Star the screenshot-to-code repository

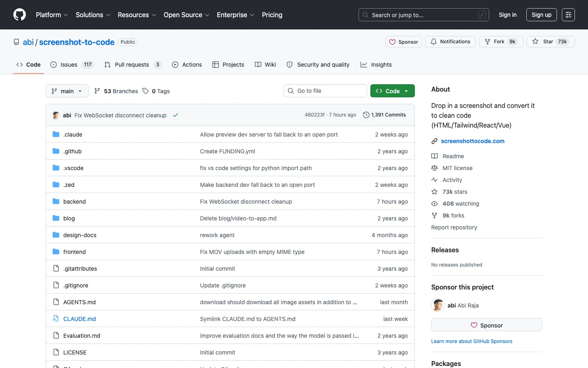coord(551,42)
